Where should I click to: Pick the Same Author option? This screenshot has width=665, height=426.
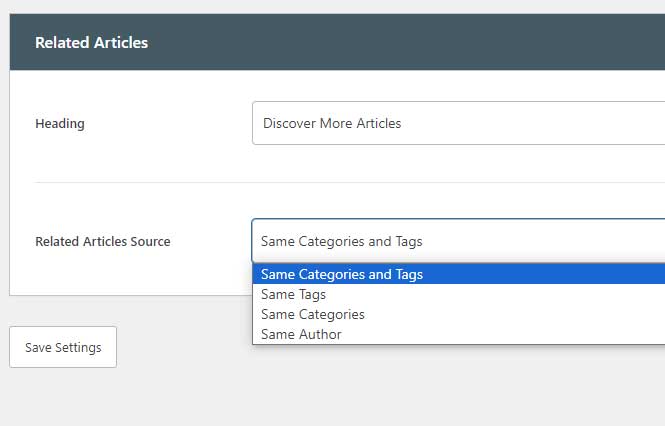tap(459, 334)
